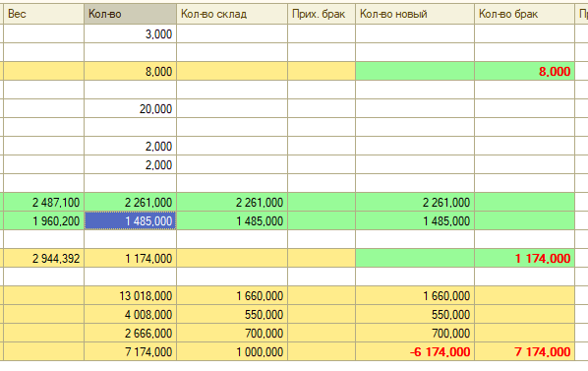Click the red 1 174,000 defect cell

524,259
